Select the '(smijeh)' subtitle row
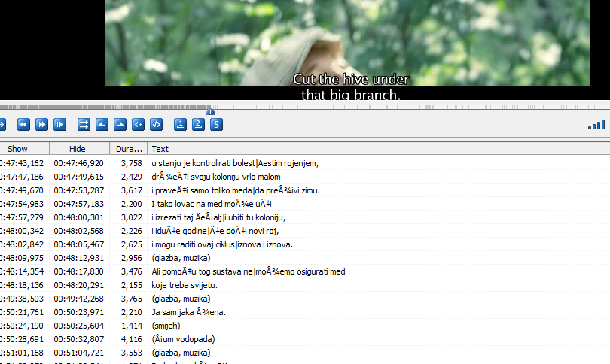The image size is (610, 364). point(305,326)
